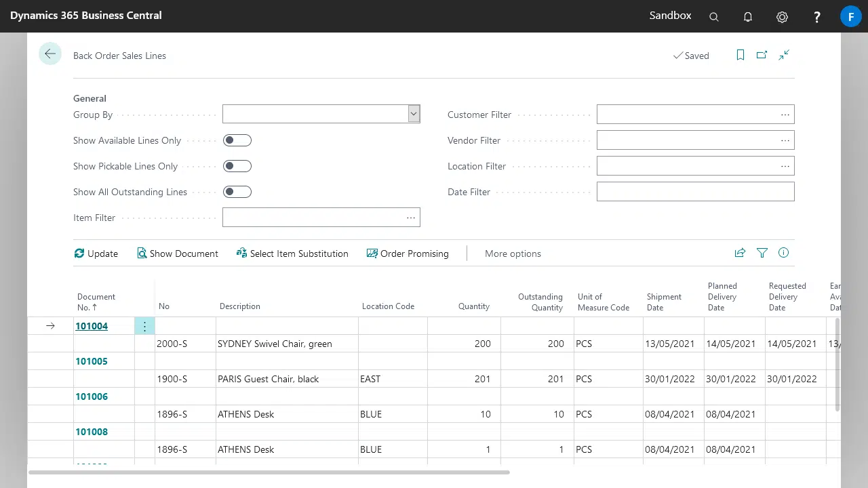Open settings gear icon
The height and width of the screenshot is (488, 868).
tap(782, 17)
